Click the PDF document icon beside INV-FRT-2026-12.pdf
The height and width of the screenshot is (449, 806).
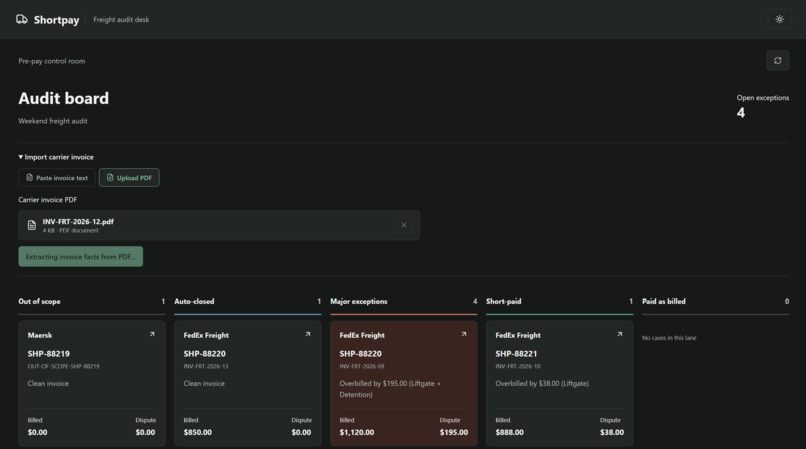[32, 225]
